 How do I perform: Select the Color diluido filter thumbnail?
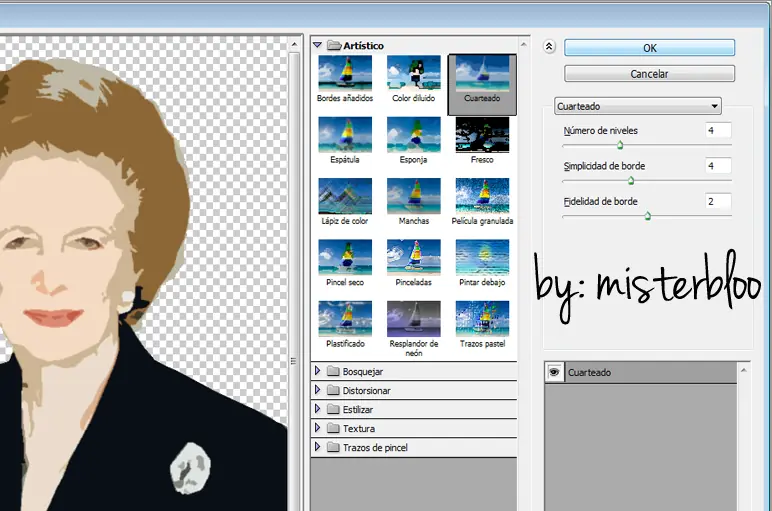click(x=414, y=73)
